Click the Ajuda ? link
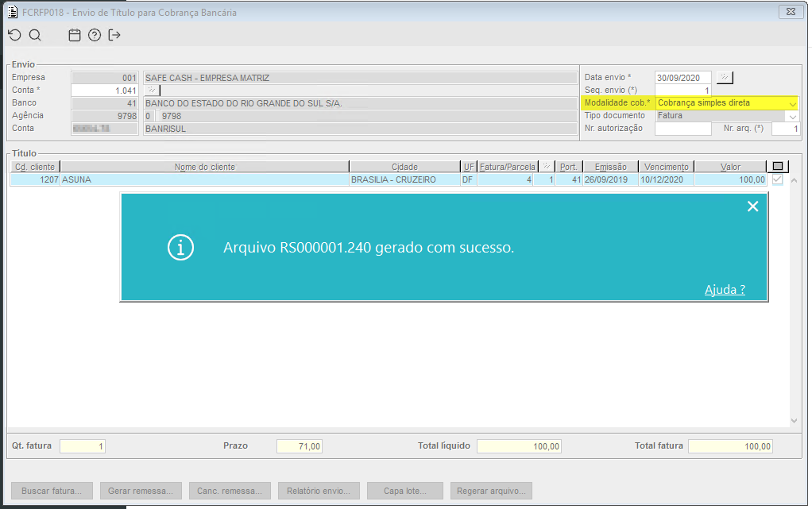Image resolution: width=812 pixels, height=509 pixels. [725, 290]
